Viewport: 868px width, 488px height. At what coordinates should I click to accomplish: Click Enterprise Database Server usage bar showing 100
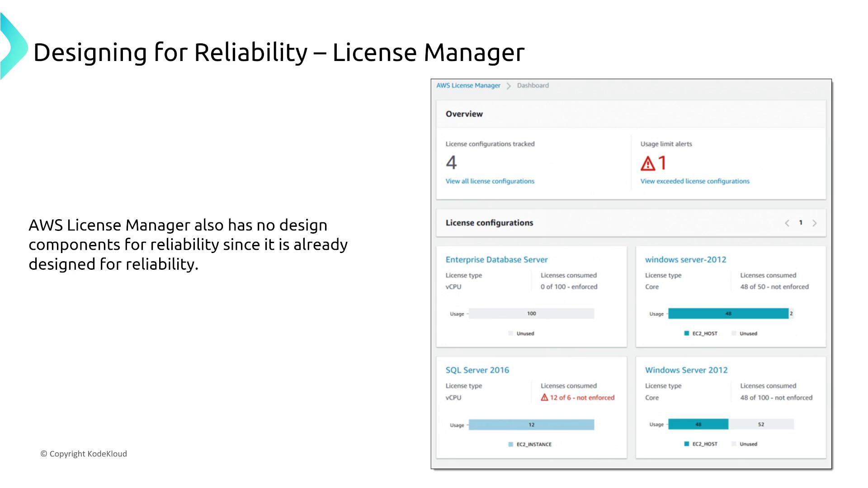(x=532, y=314)
